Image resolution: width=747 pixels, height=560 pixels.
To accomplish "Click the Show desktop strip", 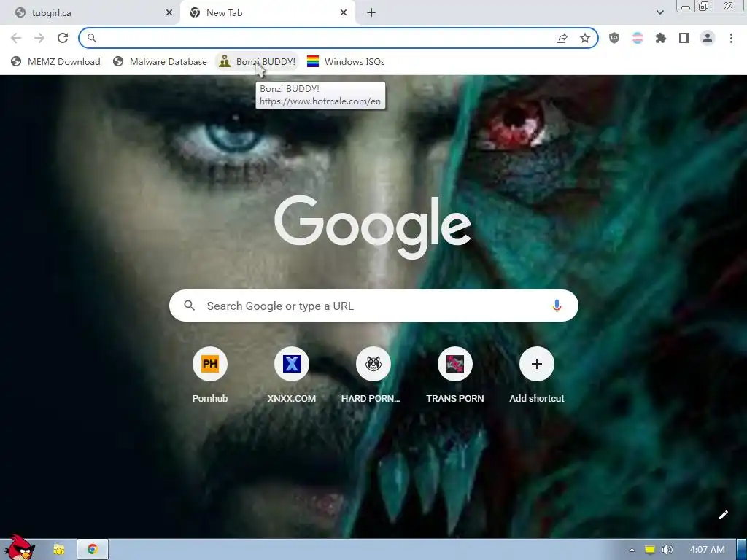I will click(742, 550).
